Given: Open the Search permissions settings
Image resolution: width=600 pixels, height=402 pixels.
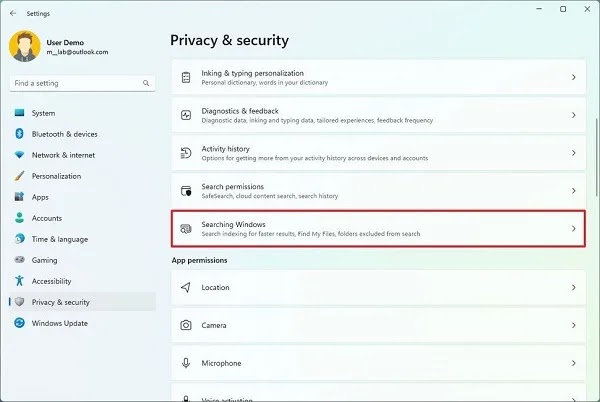Looking at the screenshot, I should [x=378, y=191].
